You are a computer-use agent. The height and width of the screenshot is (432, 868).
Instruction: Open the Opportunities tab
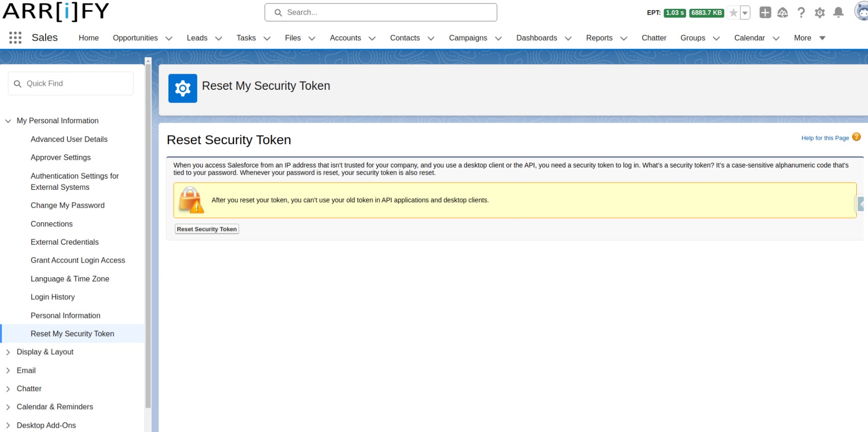pos(135,38)
